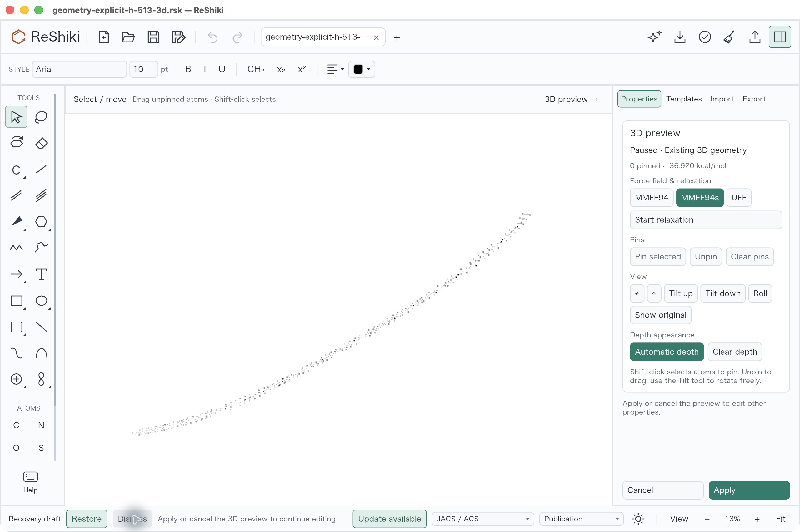Click Start relaxation button
The image size is (800, 532).
click(706, 220)
